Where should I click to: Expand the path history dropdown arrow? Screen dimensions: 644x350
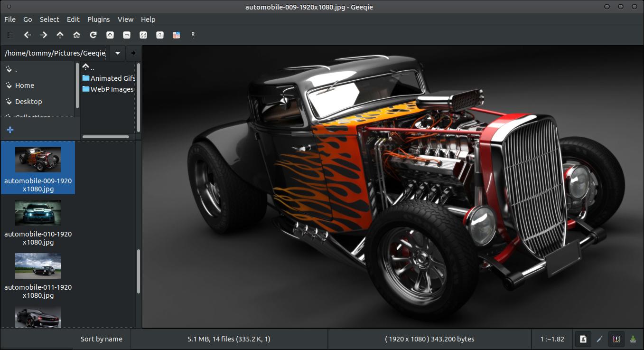coord(118,53)
